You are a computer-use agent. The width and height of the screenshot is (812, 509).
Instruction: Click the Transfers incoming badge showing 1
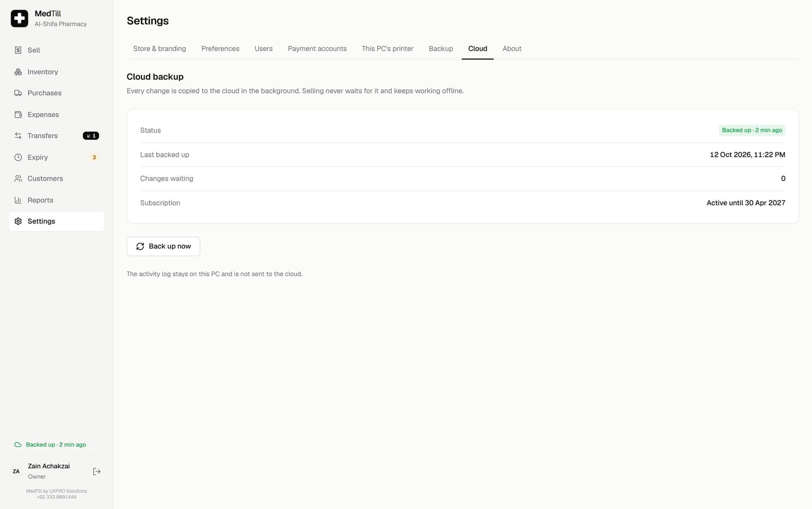pos(91,136)
